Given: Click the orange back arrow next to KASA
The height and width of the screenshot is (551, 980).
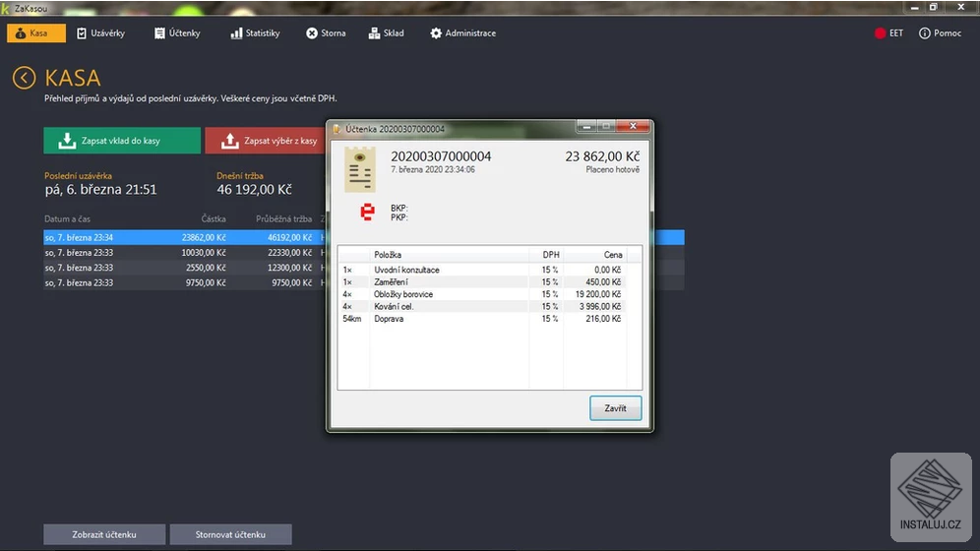Looking at the screenshot, I should 24,78.
